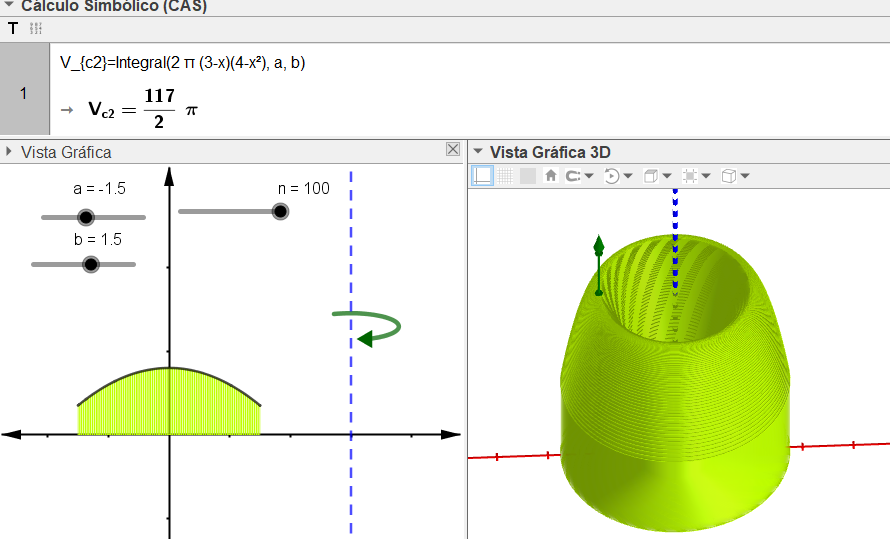
Task: Expand the Vista Gráfica style bar
Action: tap(9, 152)
